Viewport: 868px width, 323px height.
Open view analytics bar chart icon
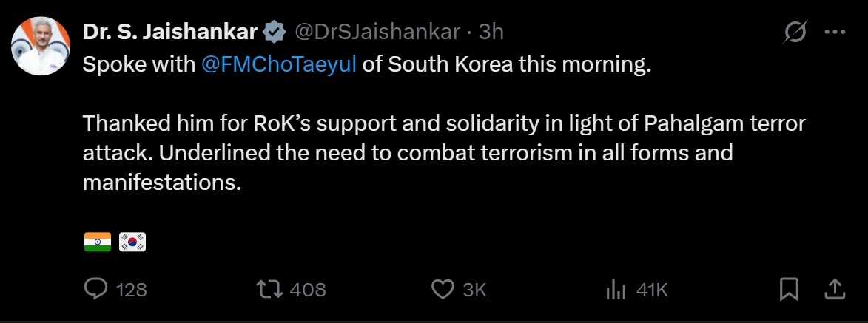click(x=616, y=289)
